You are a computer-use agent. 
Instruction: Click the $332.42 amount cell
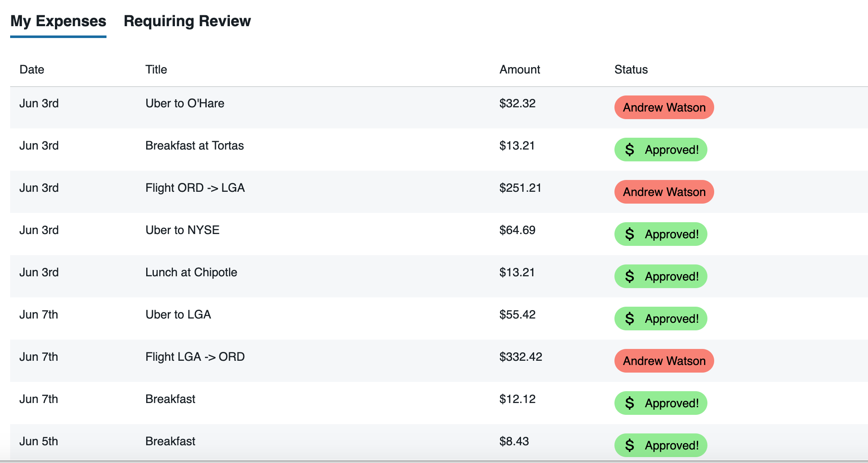pos(521,357)
